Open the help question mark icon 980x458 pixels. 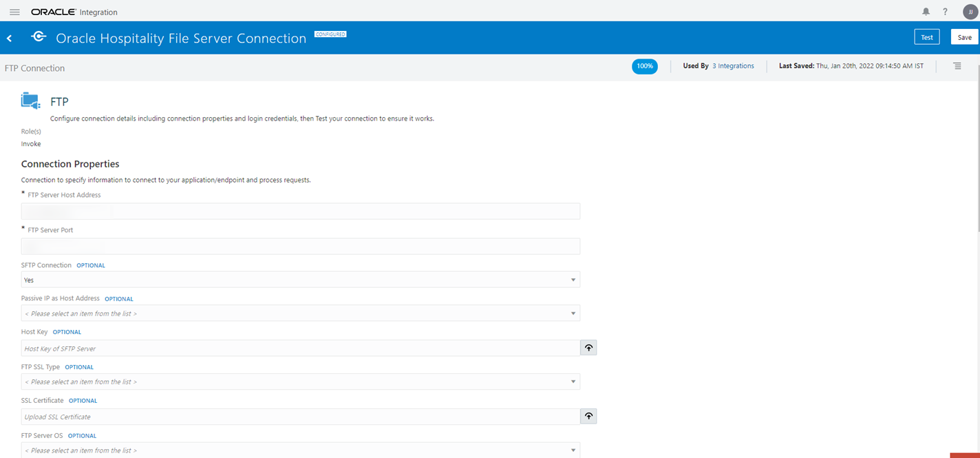coord(945,12)
